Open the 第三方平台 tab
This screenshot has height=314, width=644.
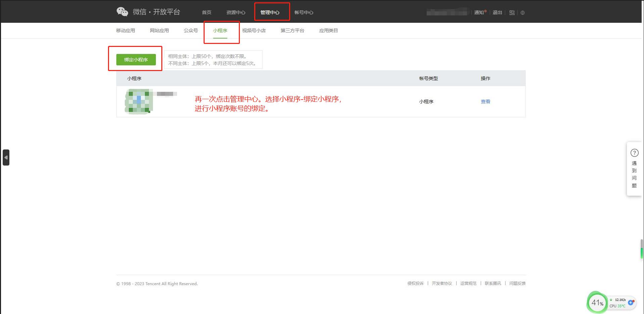292,30
